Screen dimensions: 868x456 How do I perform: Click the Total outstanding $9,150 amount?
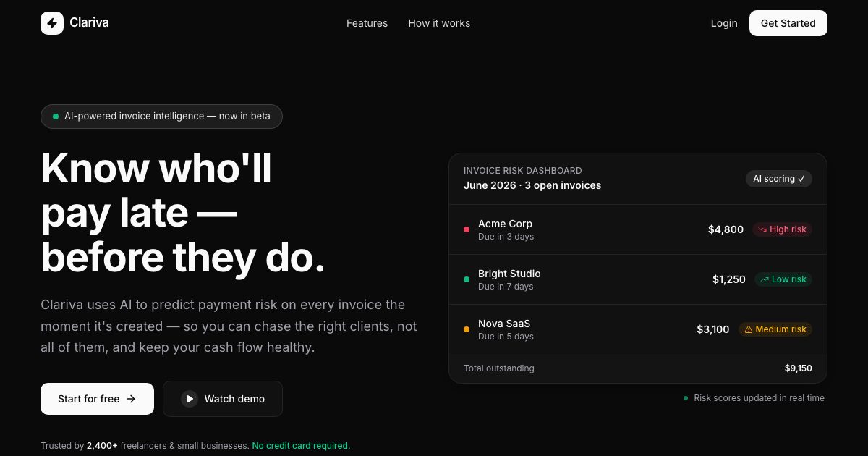coord(799,368)
